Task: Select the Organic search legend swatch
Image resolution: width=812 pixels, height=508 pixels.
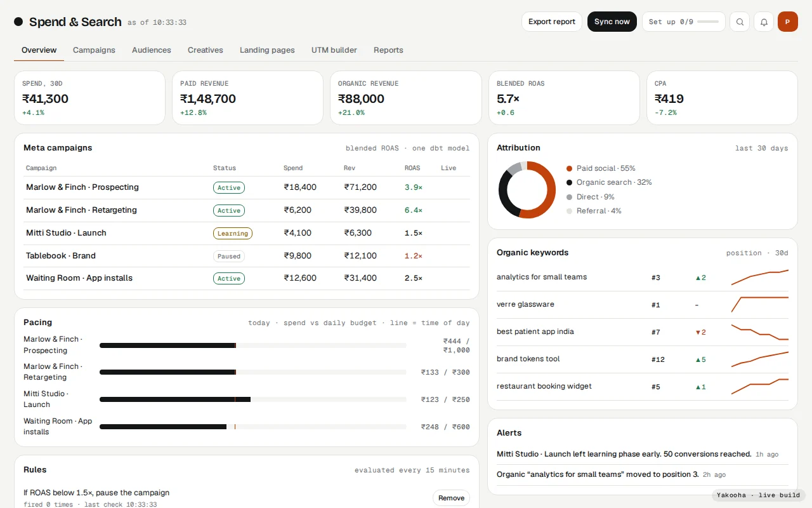Action: tap(569, 182)
